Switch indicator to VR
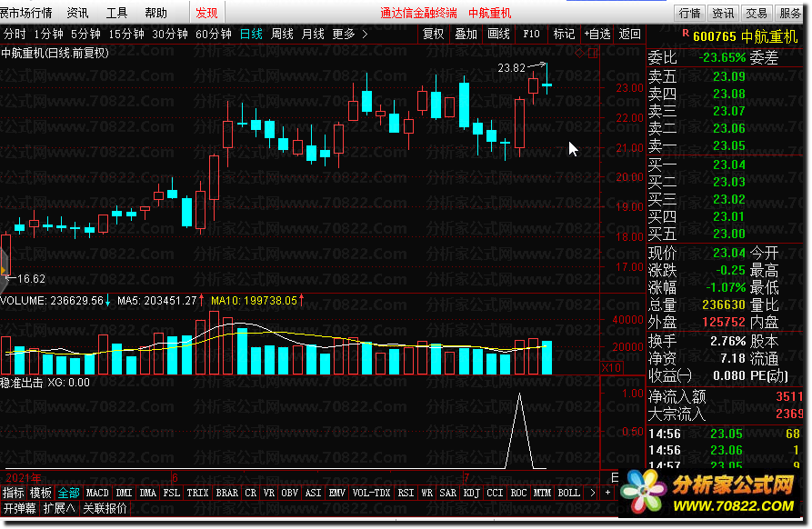 coord(269,493)
